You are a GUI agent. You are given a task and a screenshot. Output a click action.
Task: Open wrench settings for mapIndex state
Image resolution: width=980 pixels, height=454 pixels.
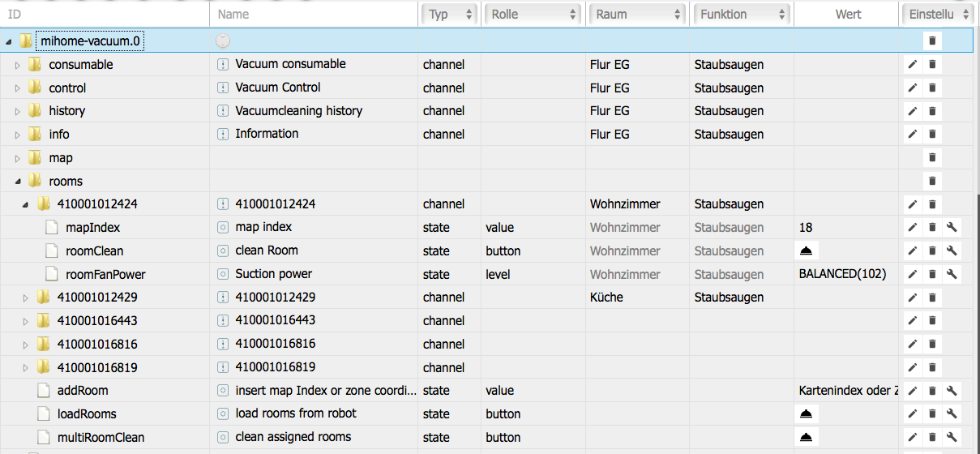pyautogui.click(x=952, y=228)
